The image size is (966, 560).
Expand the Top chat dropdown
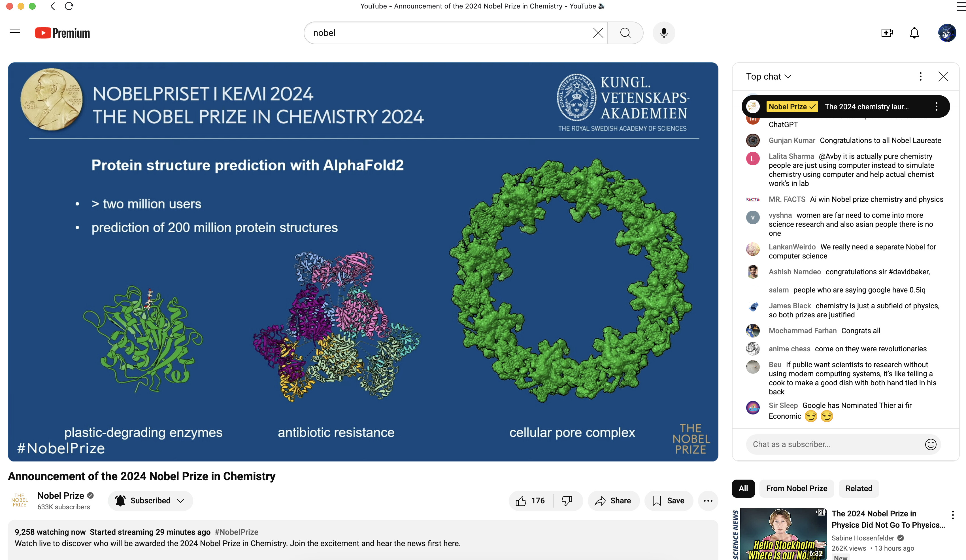point(769,77)
